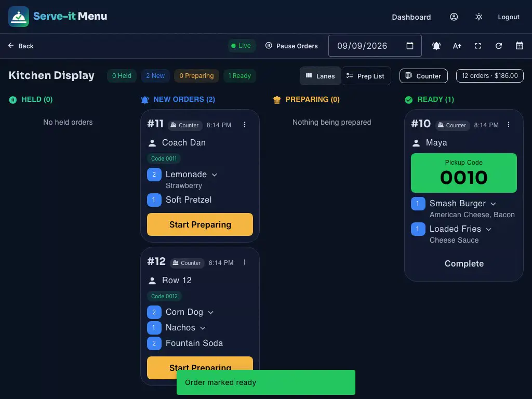Toggle the Live status indicator
The width and height of the screenshot is (532, 399).
pyautogui.click(x=241, y=46)
